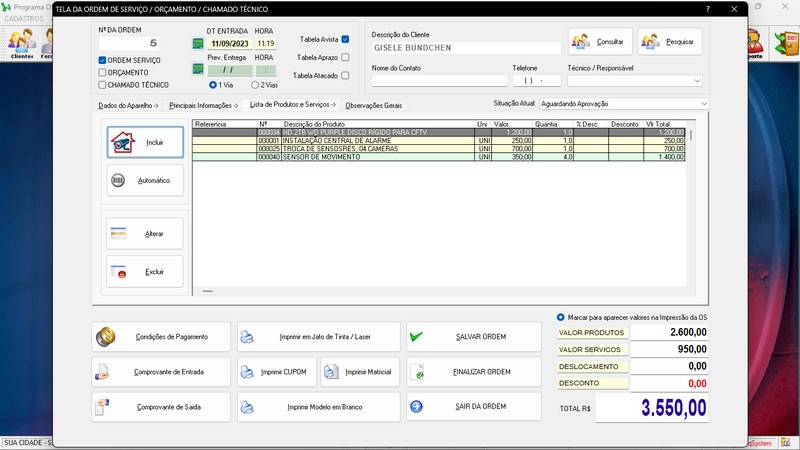Click the product list horizontal scrollbar
Image resolution: width=800 pixels, height=450 pixels.
(x=208, y=291)
